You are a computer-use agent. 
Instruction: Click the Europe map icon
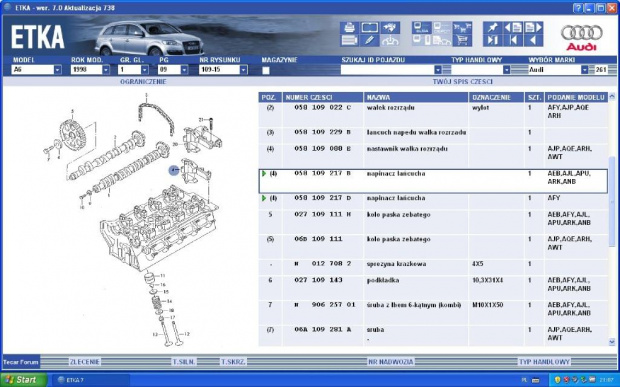click(x=390, y=28)
